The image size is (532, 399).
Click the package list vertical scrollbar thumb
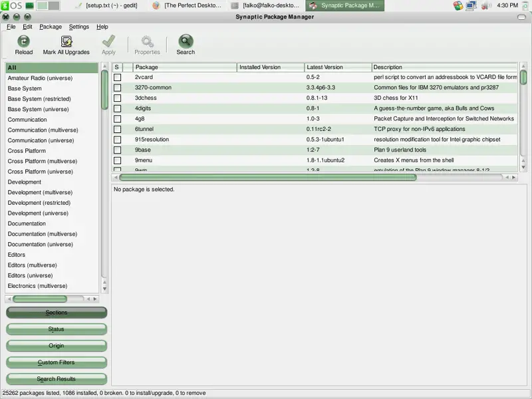tap(523, 77)
